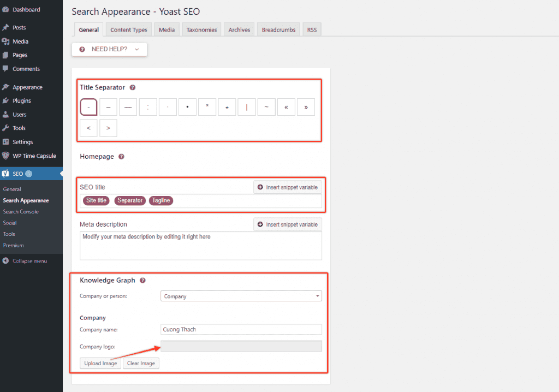Click the Company name input field
Image resolution: width=559 pixels, height=392 pixels.
[x=241, y=329]
